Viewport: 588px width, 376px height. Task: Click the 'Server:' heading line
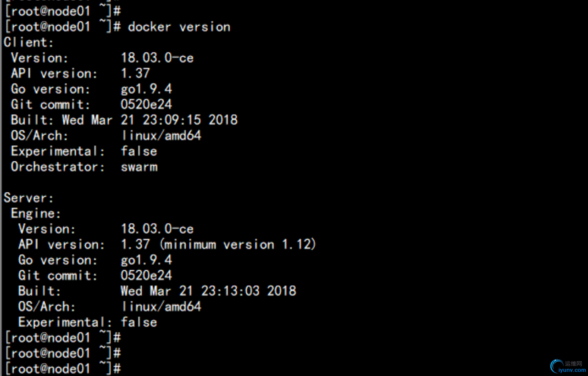click(29, 198)
